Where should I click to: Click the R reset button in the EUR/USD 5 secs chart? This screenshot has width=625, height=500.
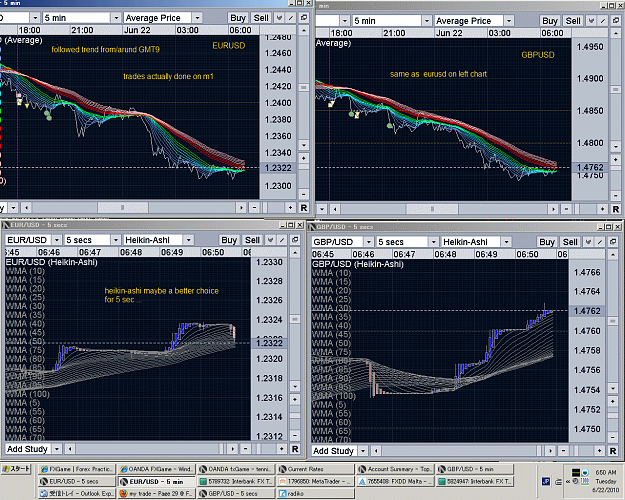[295, 449]
